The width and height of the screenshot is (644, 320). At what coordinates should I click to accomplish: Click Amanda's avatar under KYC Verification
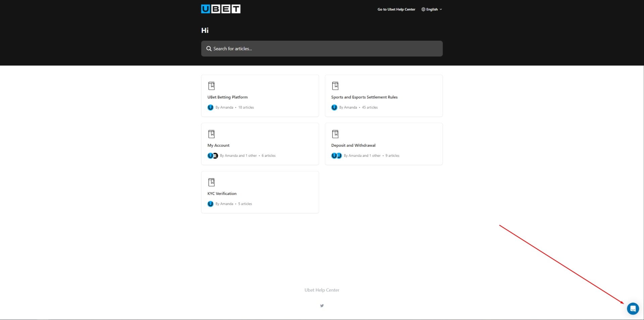(x=210, y=204)
